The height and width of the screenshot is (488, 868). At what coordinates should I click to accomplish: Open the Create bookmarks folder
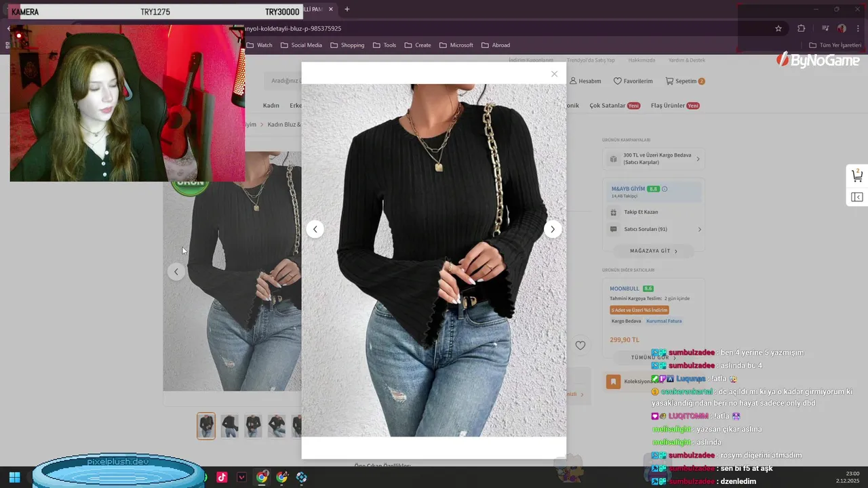click(x=418, y=45)
